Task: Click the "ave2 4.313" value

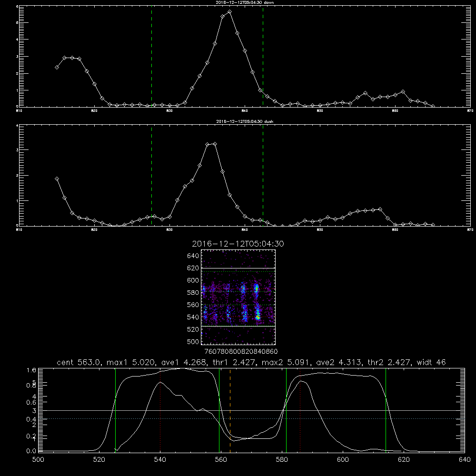Action: click(339, 362)
